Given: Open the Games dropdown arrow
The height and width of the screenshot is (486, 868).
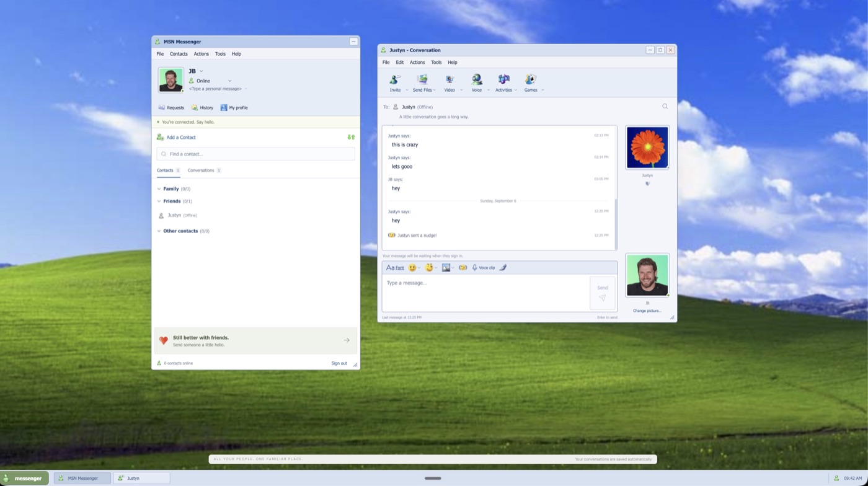Looking at the screenshot, I should point(542,91).
